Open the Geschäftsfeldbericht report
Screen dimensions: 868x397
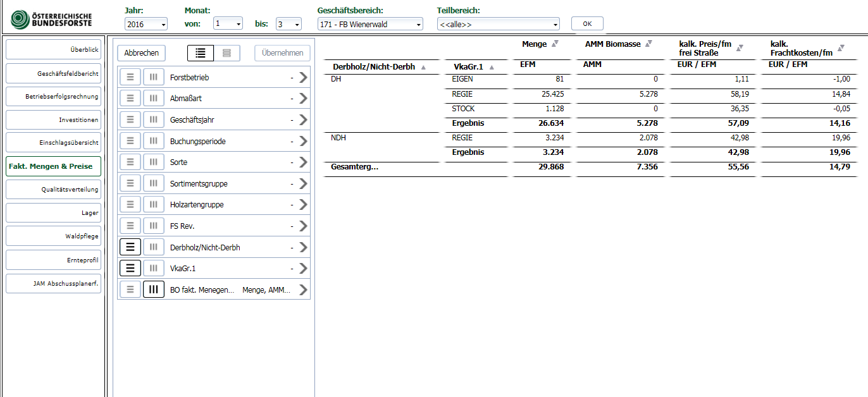click(x=53, y=73)
